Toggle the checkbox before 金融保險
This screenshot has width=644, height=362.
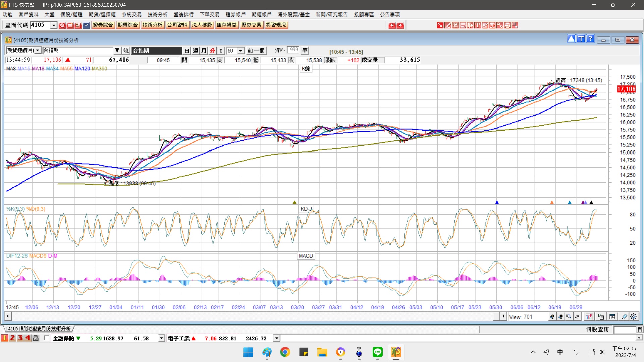pyautogui.click(x=46, y=338)
